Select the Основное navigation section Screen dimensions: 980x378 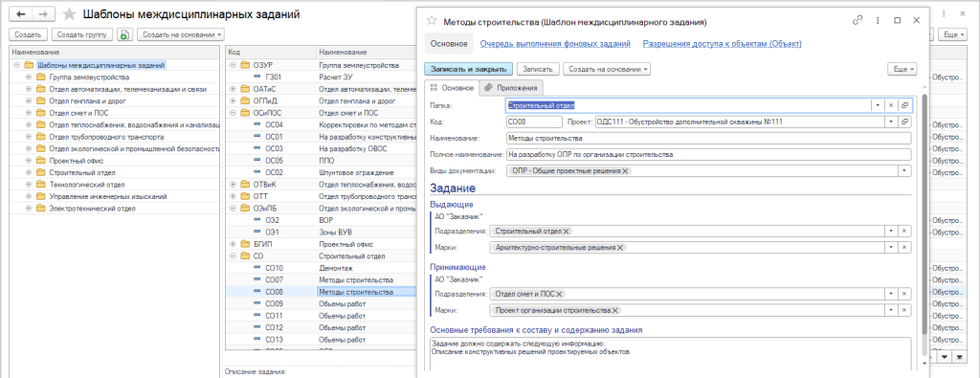(x=449, y=44)
